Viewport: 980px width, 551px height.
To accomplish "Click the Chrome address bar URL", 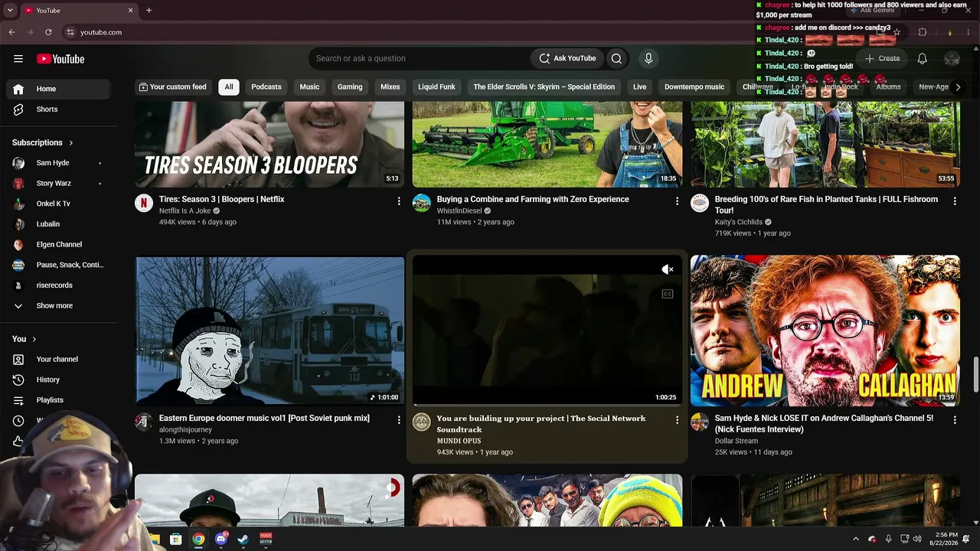I will pyautogui.click(x=101, y=32).
